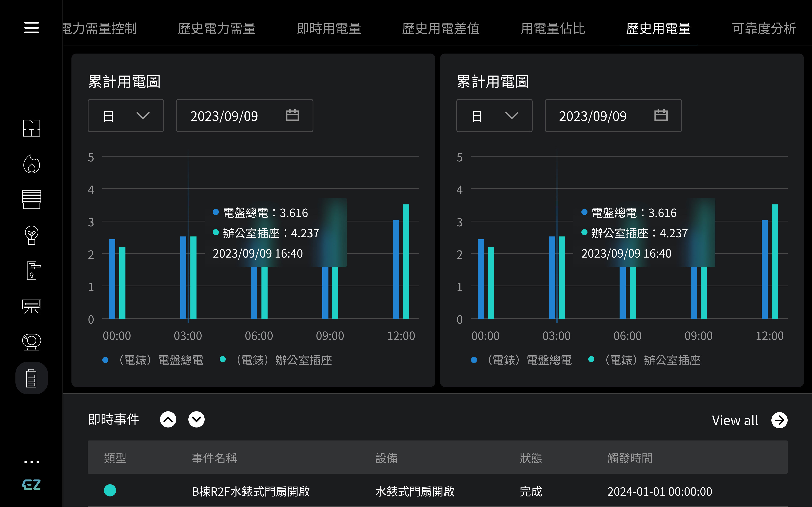Screen dimensions: 812x507
Task: Expand the 日 period dropdown in left chart
Action: pyautogui.click(x=125, y=116)
